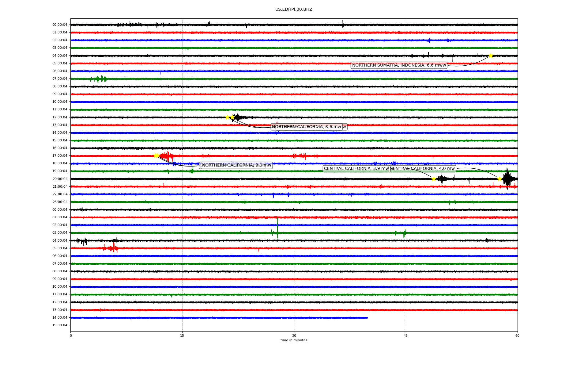Select the CENTRAL CALIFORNIA, 3.9 mw annotation
This screenshot has width=588, height=368.
pos(356,168)
